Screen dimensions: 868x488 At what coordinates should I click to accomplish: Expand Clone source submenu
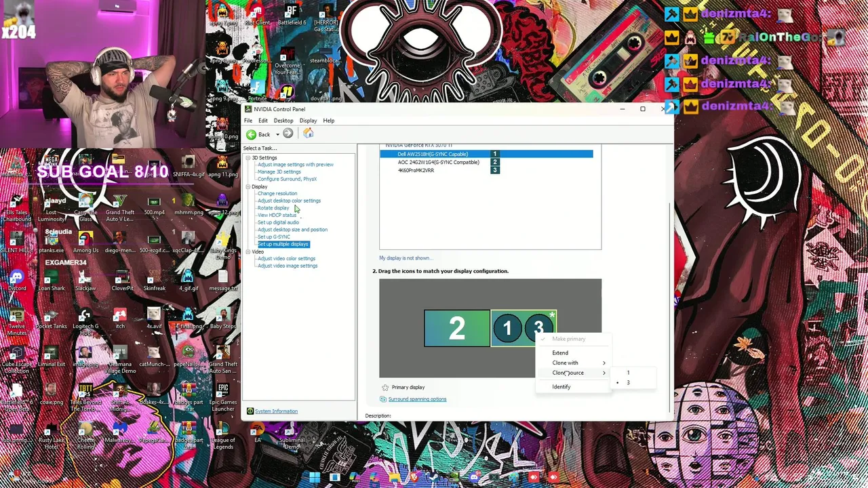[574, 373]
